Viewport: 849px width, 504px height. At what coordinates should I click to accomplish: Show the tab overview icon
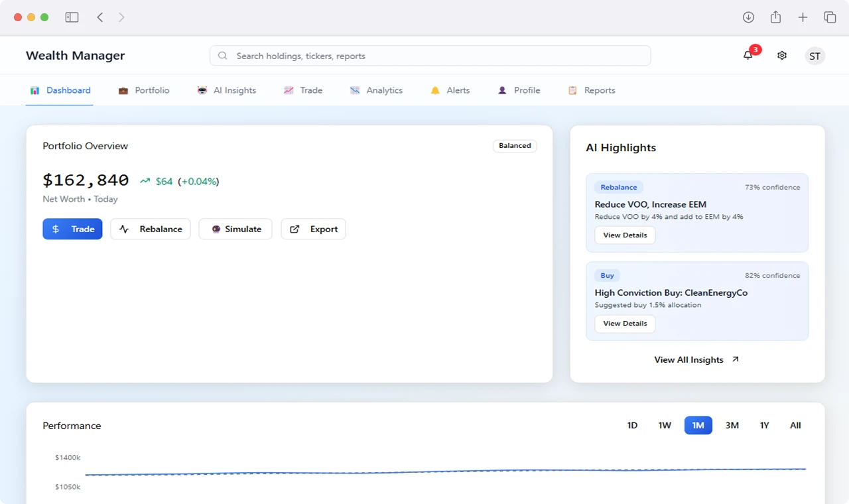point(830,17)
